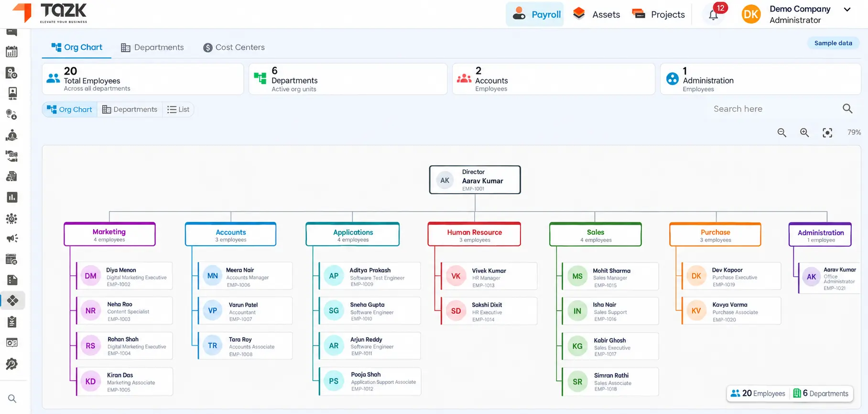
Task: Open Vivek Kumar HR Manager card
Action: coord(488,276)
